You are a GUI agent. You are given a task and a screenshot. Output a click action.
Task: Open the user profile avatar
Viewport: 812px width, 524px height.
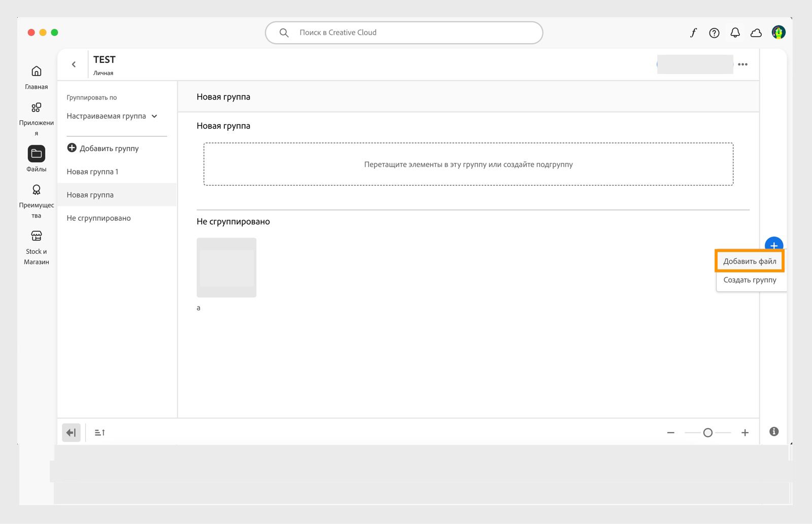click(x=779, y=32)
